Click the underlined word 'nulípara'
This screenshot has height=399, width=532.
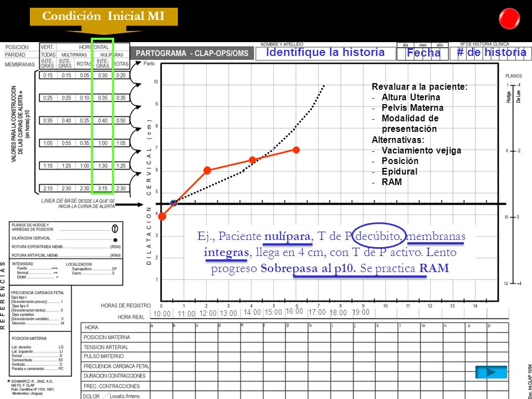click(x=287, y=236)
